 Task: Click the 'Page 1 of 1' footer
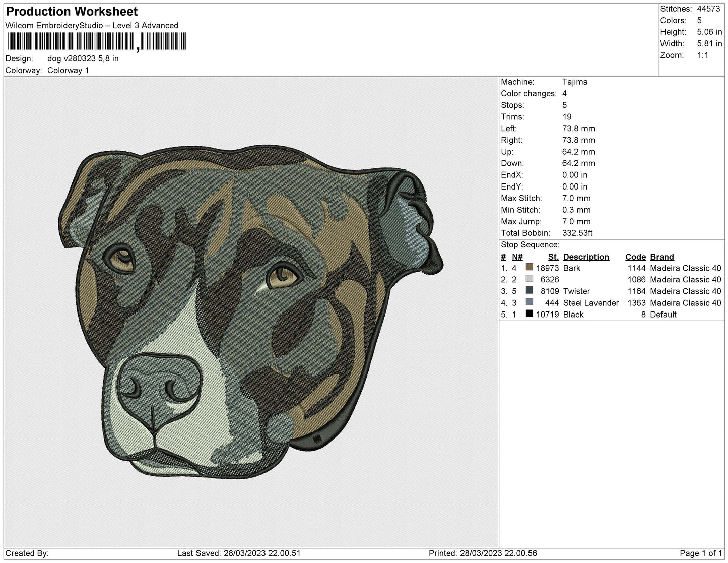point(701,553)
